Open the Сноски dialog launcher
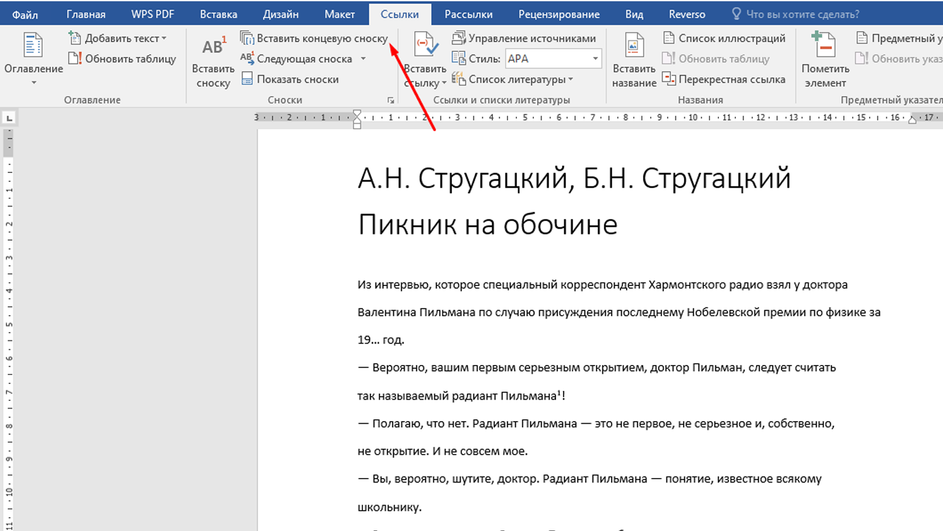Screen dimensions: 943x531 coord(390,100)
